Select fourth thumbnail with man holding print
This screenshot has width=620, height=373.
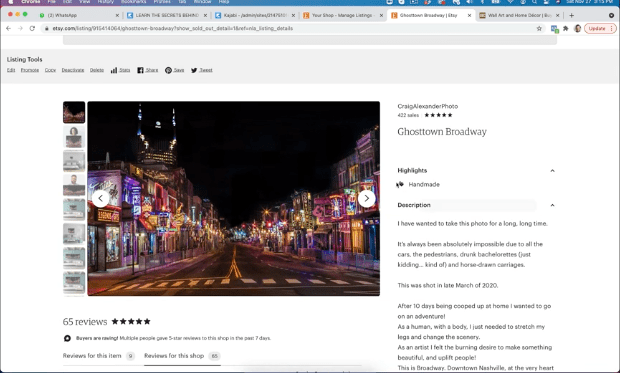click(x=74, y=185)
